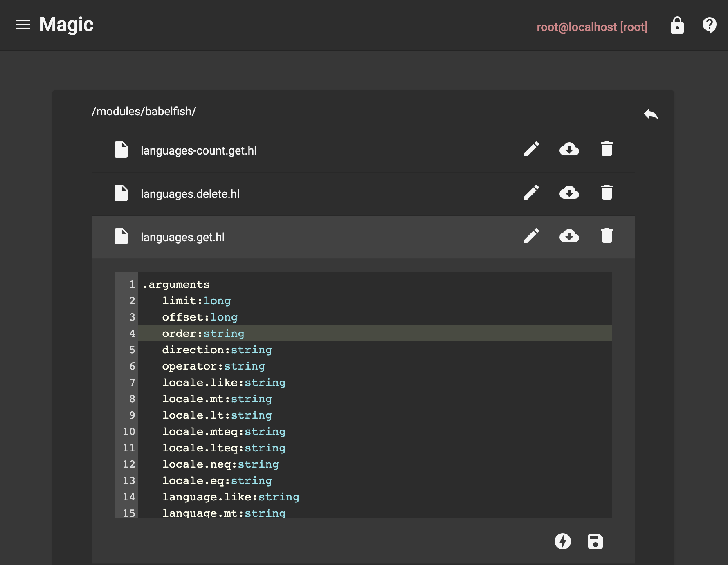Download languages.delete.hl file
The height and width of the screenshot is (565, 728).
tap(569, 193)
